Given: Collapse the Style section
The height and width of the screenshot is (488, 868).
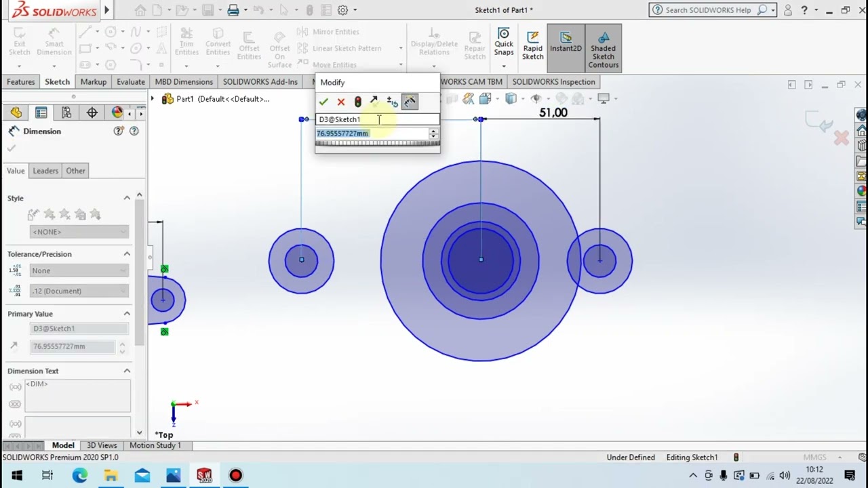Looking at the screenshot, I should tap(127, 198).
